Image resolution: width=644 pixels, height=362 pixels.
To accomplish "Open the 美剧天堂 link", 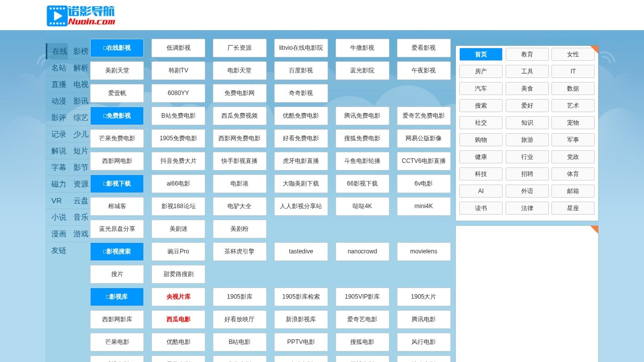I will (117, 71).
